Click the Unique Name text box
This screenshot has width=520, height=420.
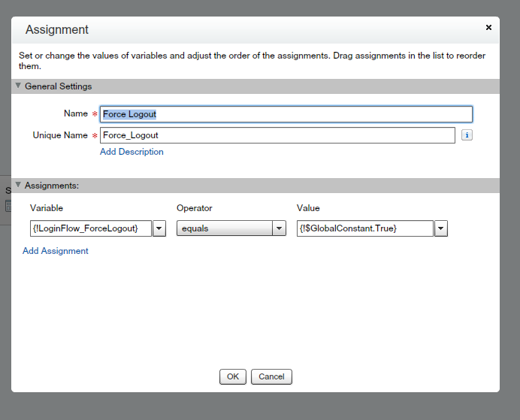coord(277,135)
